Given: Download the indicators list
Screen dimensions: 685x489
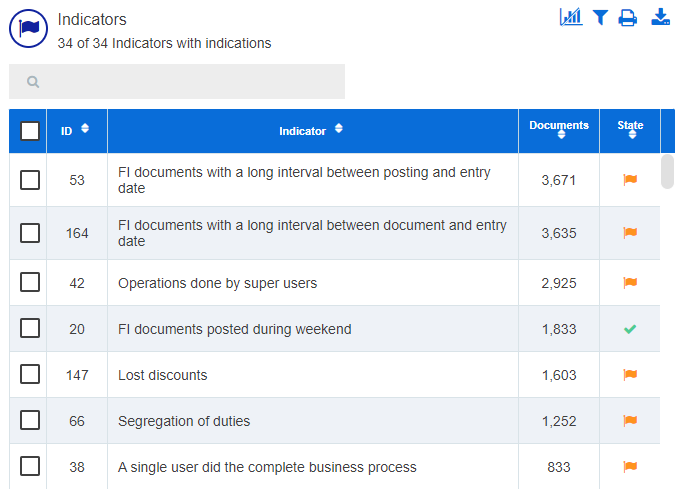Looking at the screenshot, I should (661, 17).
